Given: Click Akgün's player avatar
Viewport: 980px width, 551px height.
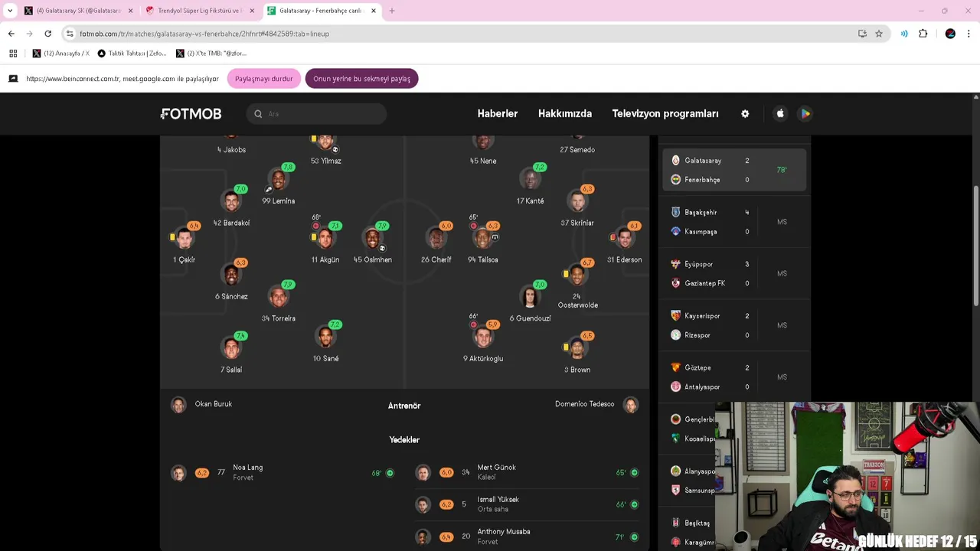Looking at the screenshot, I should (325, 238).
